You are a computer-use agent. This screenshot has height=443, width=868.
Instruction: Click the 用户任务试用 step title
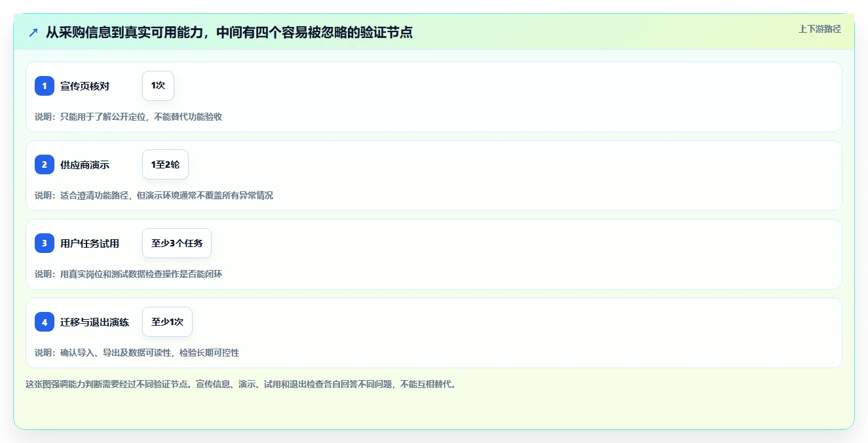(x=90, y=243)
